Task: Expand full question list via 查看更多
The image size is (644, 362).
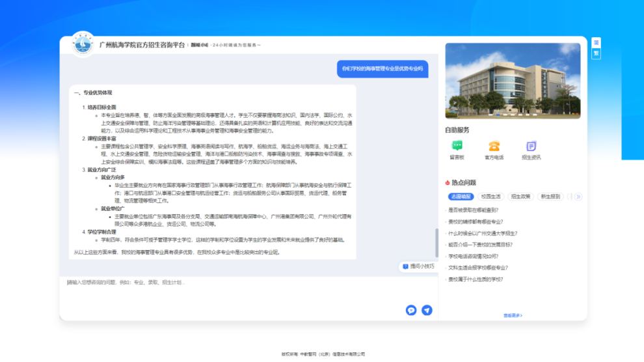Action: [512, 315]
